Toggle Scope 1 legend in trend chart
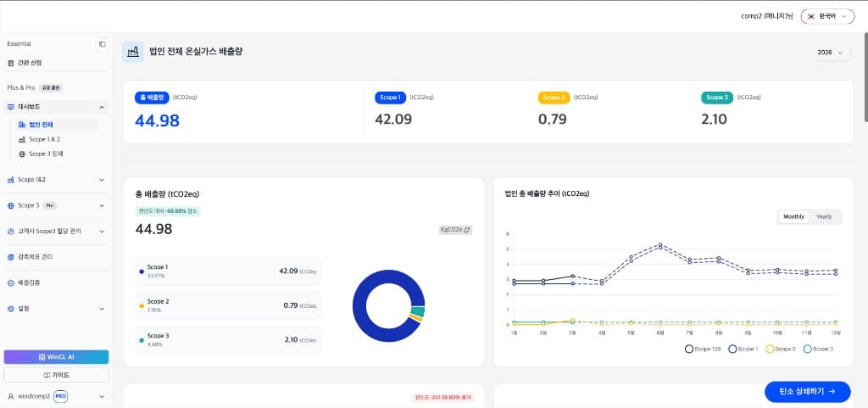Screen dimensions: 868x408 pyautogui.click(x=743, y=349)
